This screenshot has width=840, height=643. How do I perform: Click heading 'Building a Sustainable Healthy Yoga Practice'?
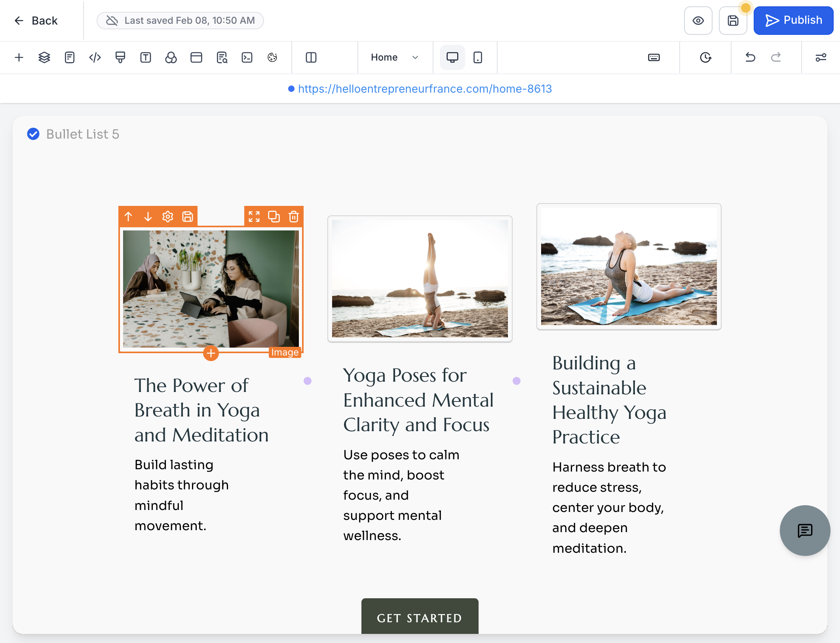click(610, 399)
